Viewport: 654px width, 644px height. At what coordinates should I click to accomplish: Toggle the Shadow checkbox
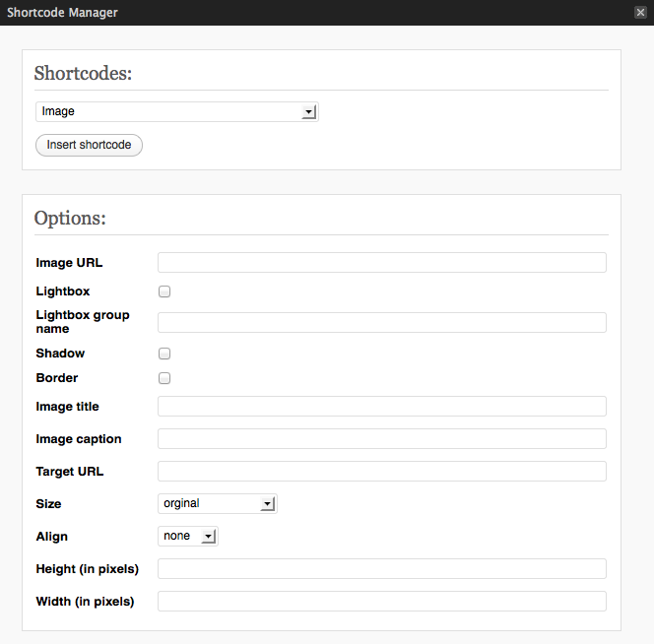[x=164, y=354]
